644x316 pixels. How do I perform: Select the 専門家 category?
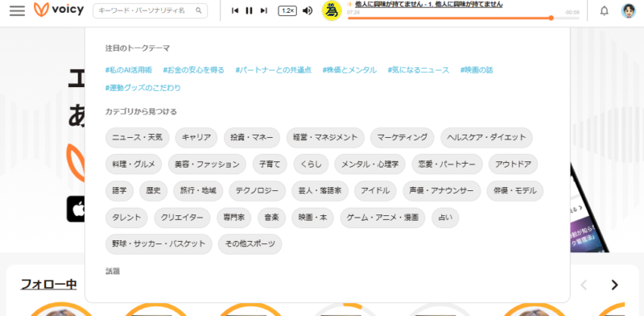click(x=234, y=218)
